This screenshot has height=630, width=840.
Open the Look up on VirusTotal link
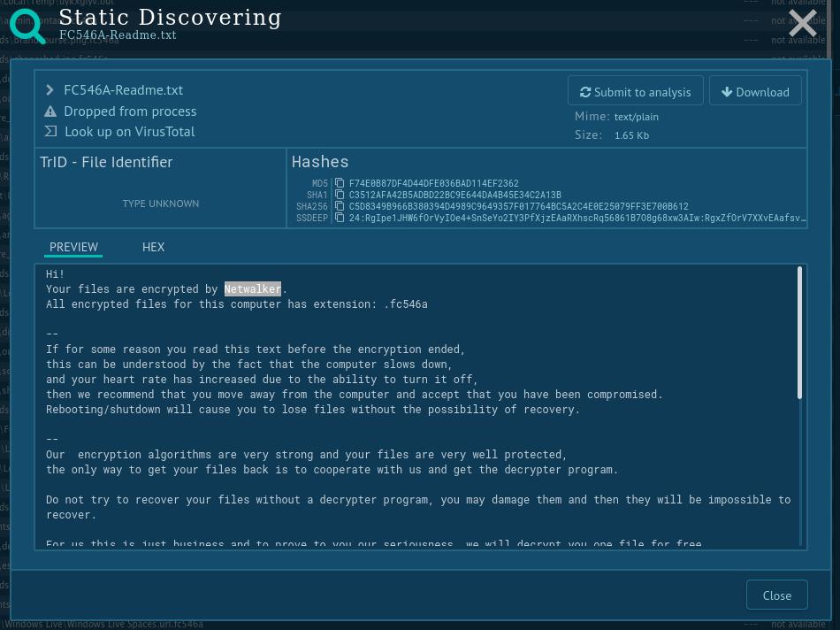click(129, 132)
